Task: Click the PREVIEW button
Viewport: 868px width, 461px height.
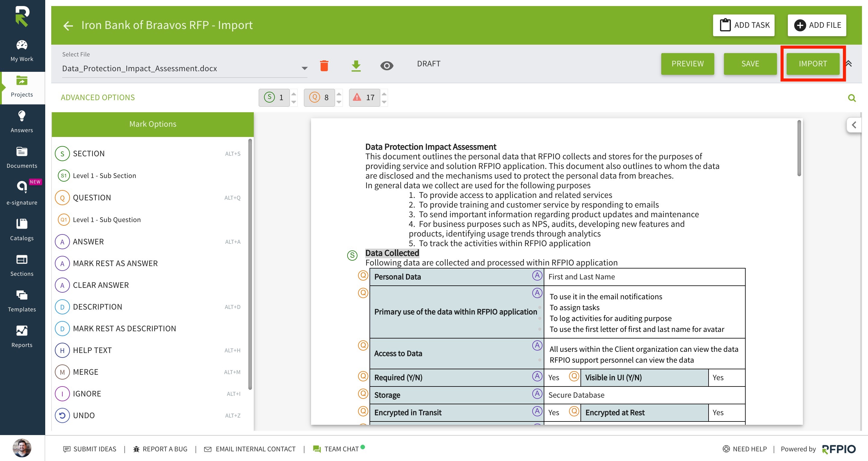Action: tap(687, 64)
